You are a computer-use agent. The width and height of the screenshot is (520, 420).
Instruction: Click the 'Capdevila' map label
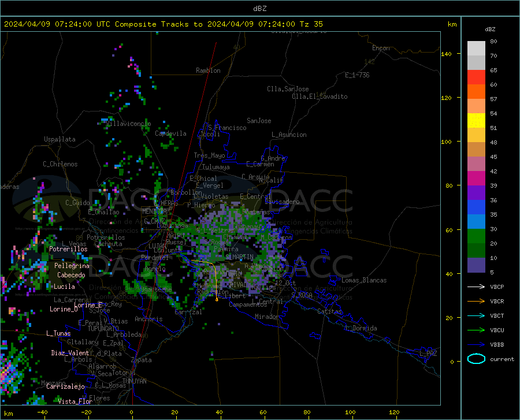[170, 133]
